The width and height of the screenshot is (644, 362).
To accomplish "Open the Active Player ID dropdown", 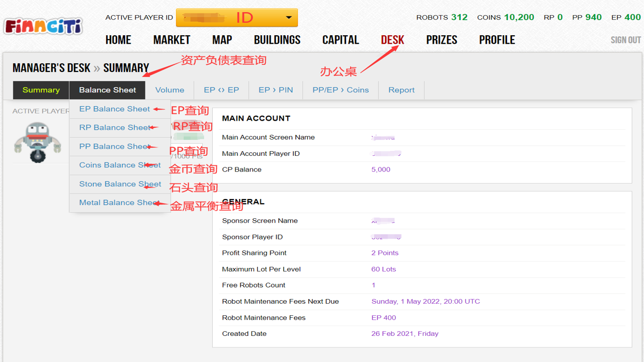I will pos(237,18).
